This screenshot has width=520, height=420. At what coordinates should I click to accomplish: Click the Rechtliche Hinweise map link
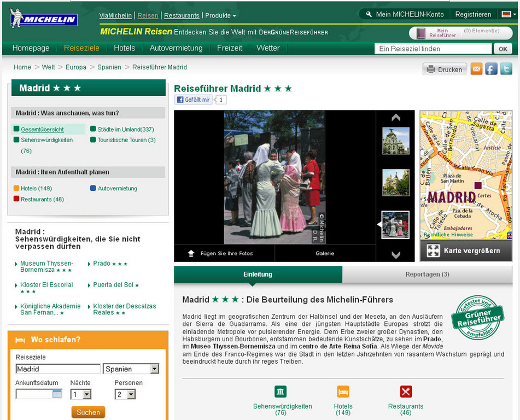pyautogui.click(x=448, y=235)
